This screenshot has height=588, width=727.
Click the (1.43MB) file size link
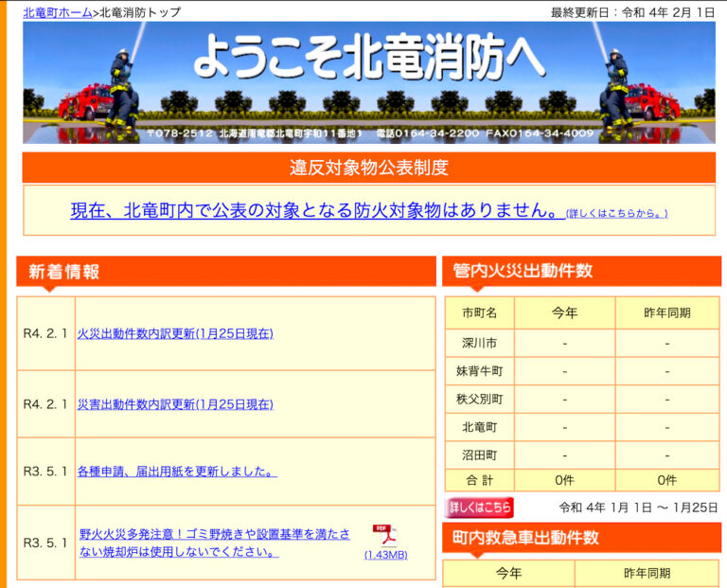tap(385, 555)
